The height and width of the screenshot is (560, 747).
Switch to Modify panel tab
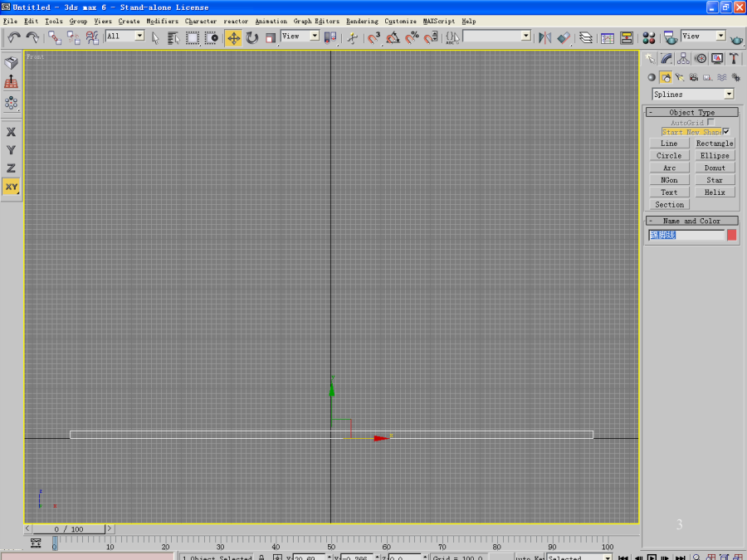point(666,59)
